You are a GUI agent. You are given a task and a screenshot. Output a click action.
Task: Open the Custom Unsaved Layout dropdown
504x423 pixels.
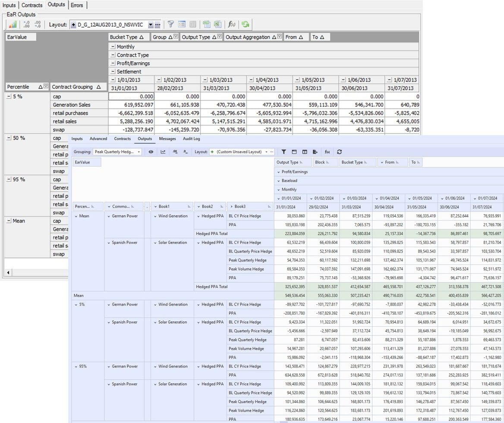pos(267,152)
